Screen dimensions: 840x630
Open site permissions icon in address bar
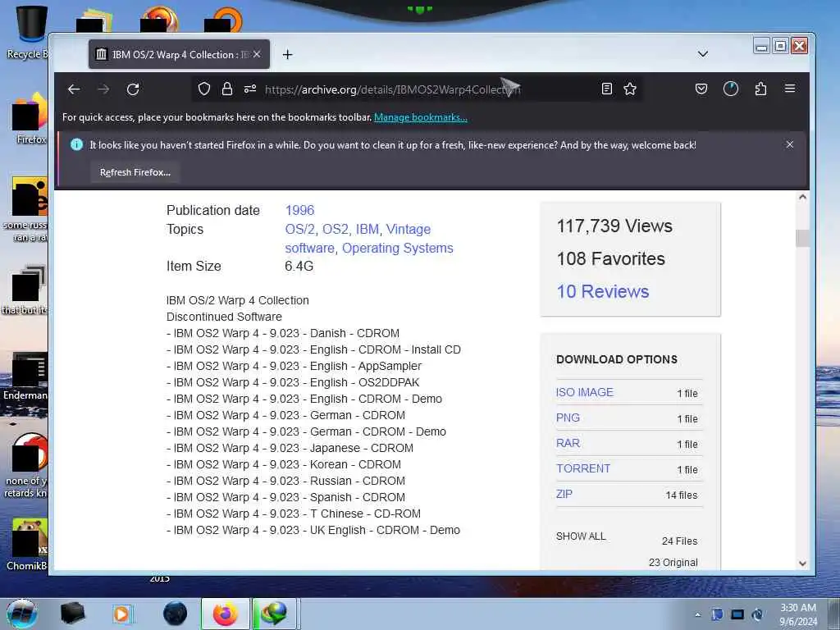click(x=249, y=89)
